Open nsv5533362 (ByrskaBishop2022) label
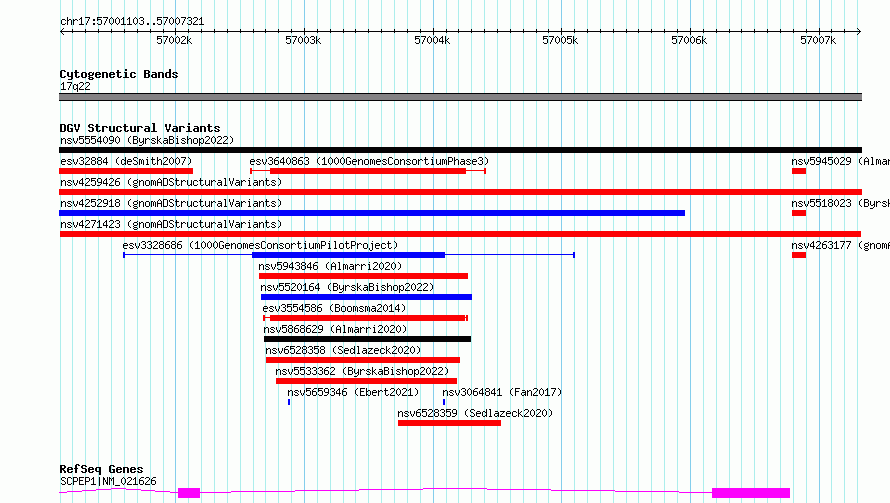890x503 pixels. pos(362,371)
